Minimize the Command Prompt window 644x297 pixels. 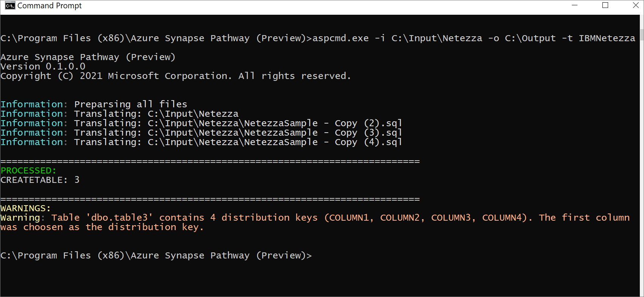click(575, 5)
